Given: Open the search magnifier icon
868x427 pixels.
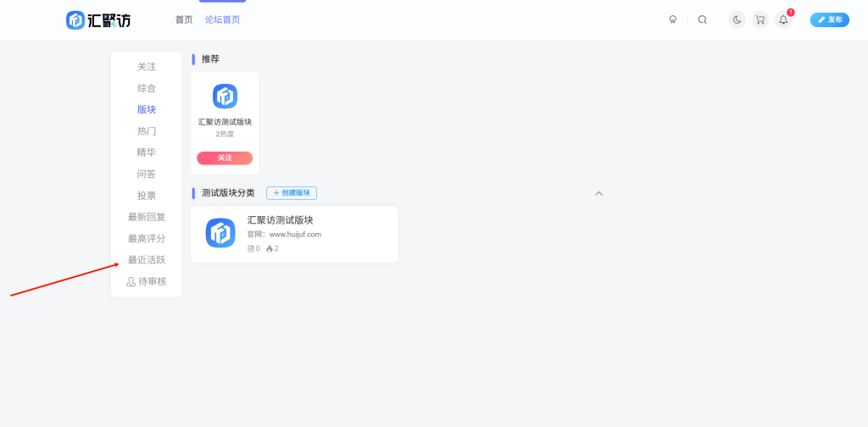Looking at the screenshot, I should tap(703, 20).
